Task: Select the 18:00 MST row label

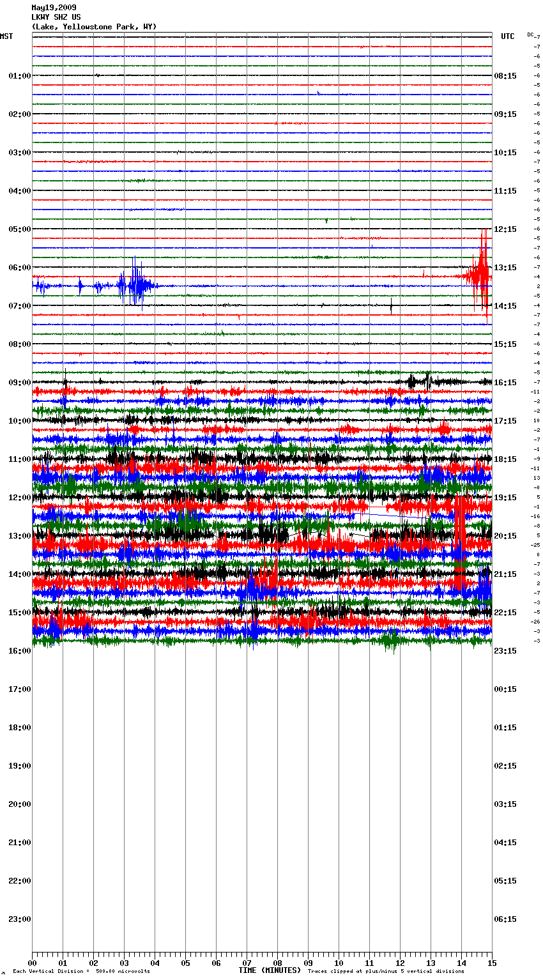Action: point(19,728)
